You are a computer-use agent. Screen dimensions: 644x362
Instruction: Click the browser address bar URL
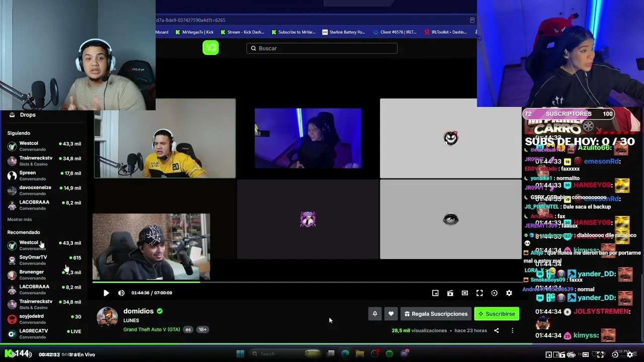(191, 20)
